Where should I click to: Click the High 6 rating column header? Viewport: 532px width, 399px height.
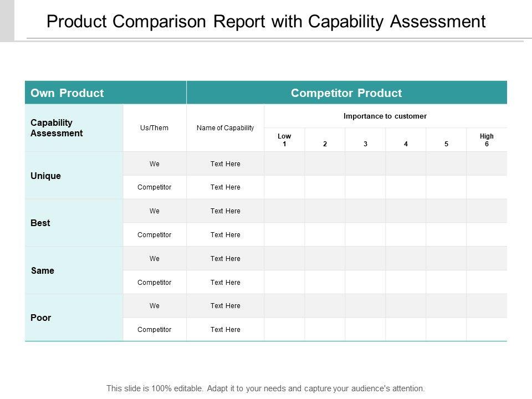(487, 140)
